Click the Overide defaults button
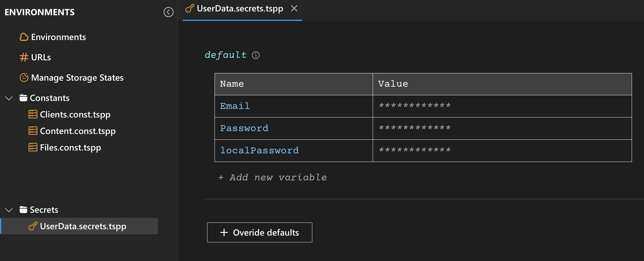 260,232
